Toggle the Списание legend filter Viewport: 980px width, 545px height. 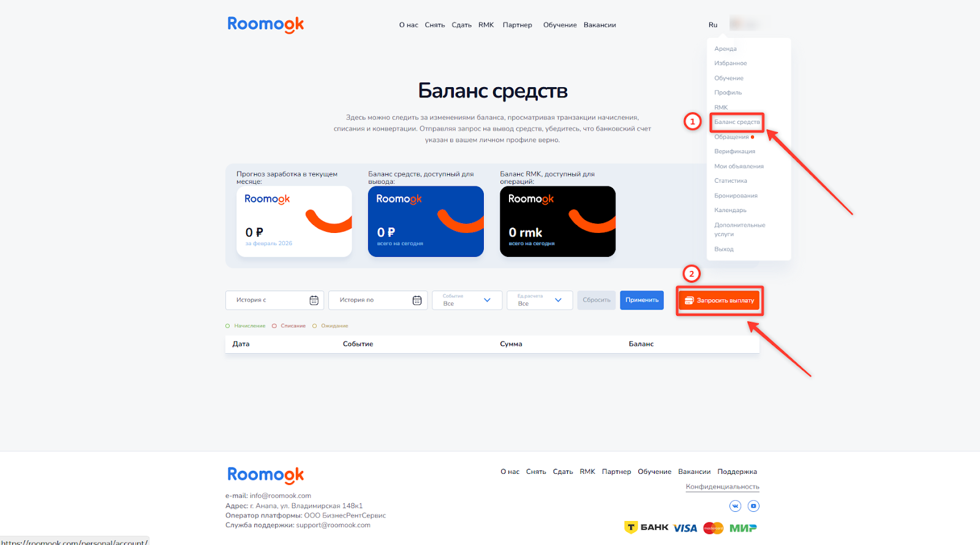click(x=289, y=326)
